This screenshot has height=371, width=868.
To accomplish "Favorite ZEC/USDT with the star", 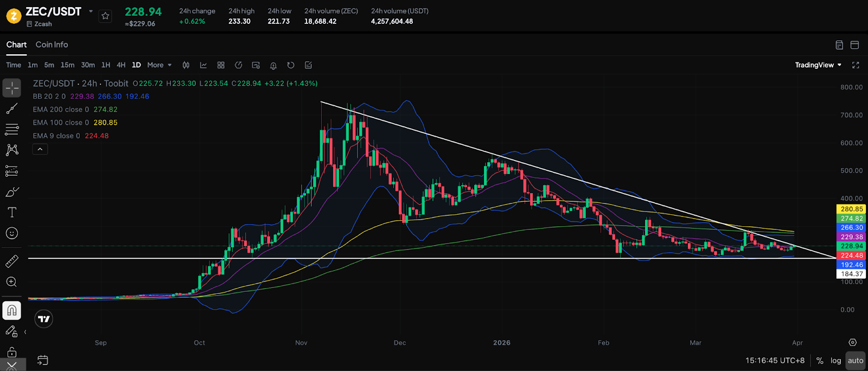I will coord(105,16).
